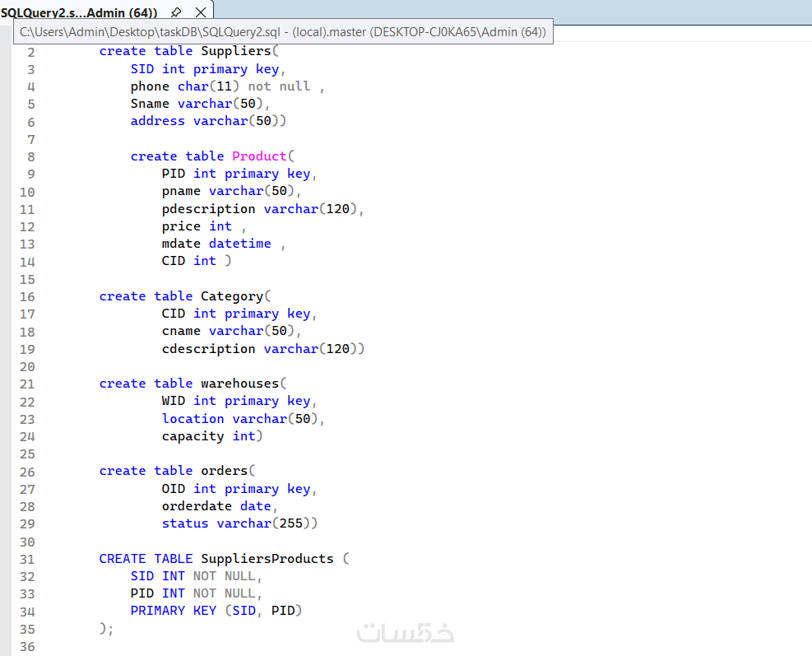Click 'PID INT NOT NULL' on line 33
The width and height of the screenshot is (812, 656).
point(193,593)
